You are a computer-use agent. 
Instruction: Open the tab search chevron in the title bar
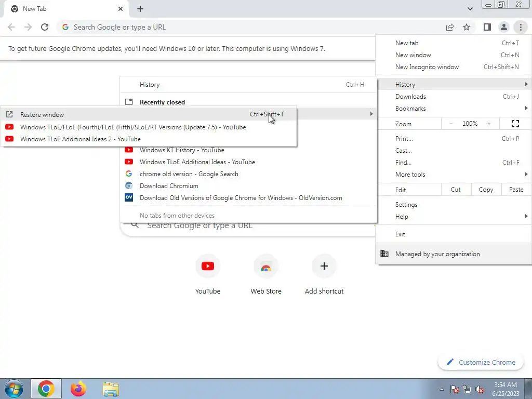click(x=470, y=9)
